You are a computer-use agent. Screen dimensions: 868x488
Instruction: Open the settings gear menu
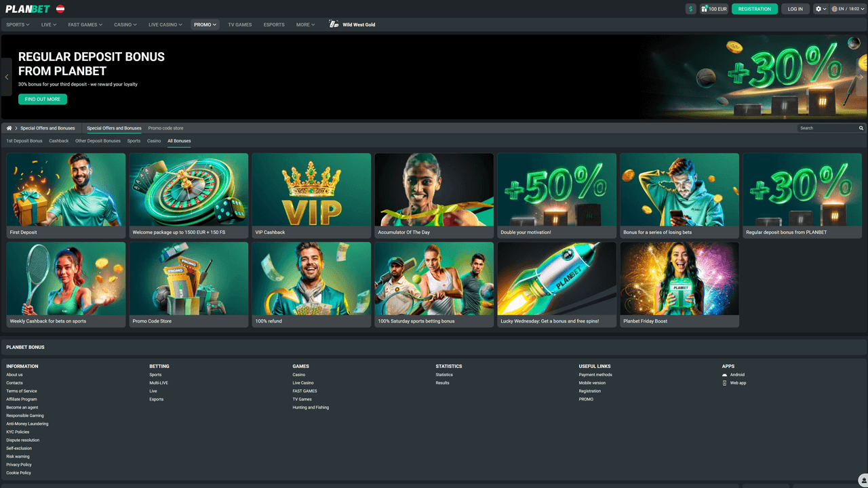tap(821, 9)
